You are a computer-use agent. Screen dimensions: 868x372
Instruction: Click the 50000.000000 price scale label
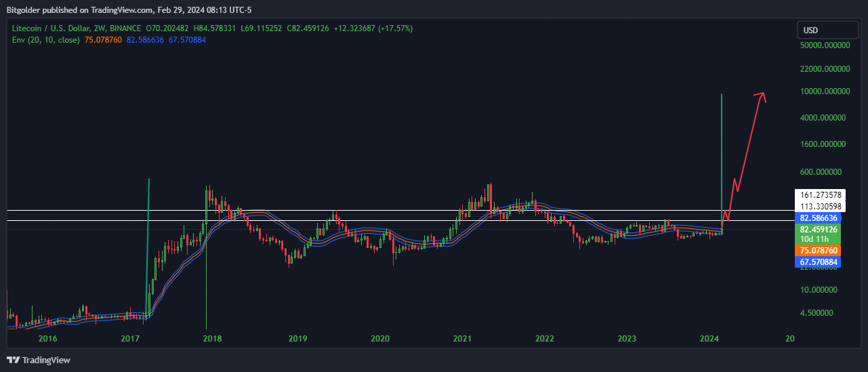point(825,45)
